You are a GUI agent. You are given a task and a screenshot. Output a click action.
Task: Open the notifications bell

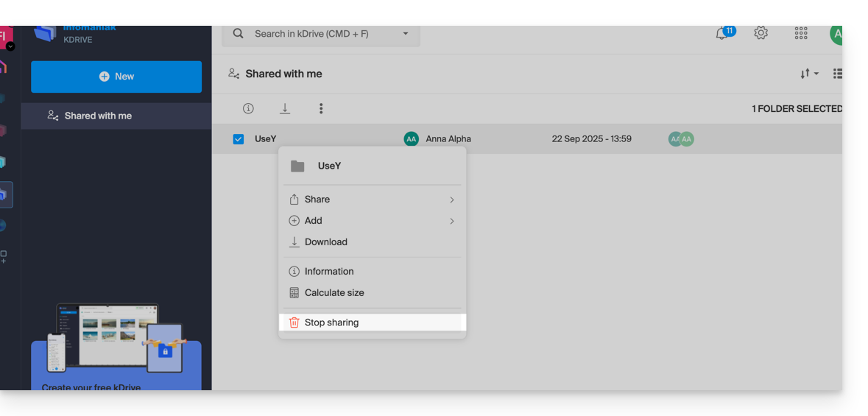coord(722,34)
